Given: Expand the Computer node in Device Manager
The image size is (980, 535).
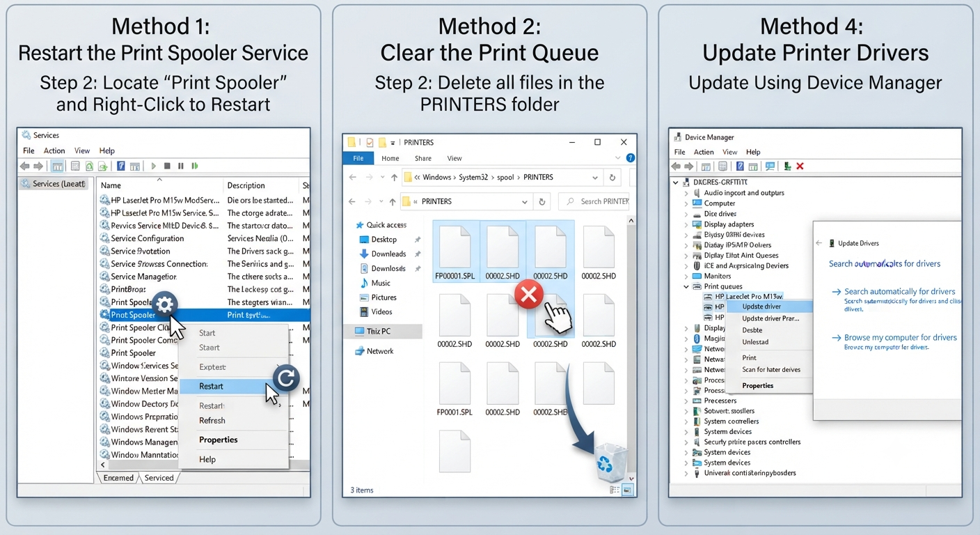Looking at the screenshot, I should click(686, 203).
